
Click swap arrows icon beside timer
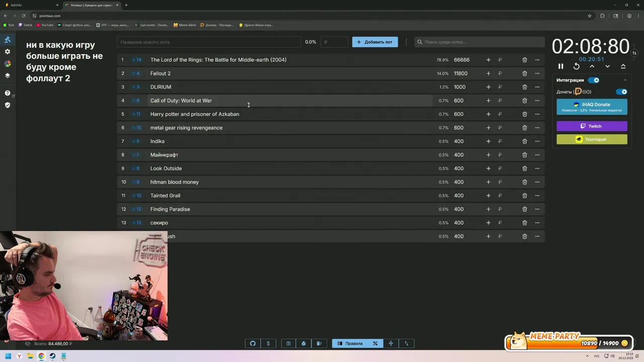click(634, 53)
